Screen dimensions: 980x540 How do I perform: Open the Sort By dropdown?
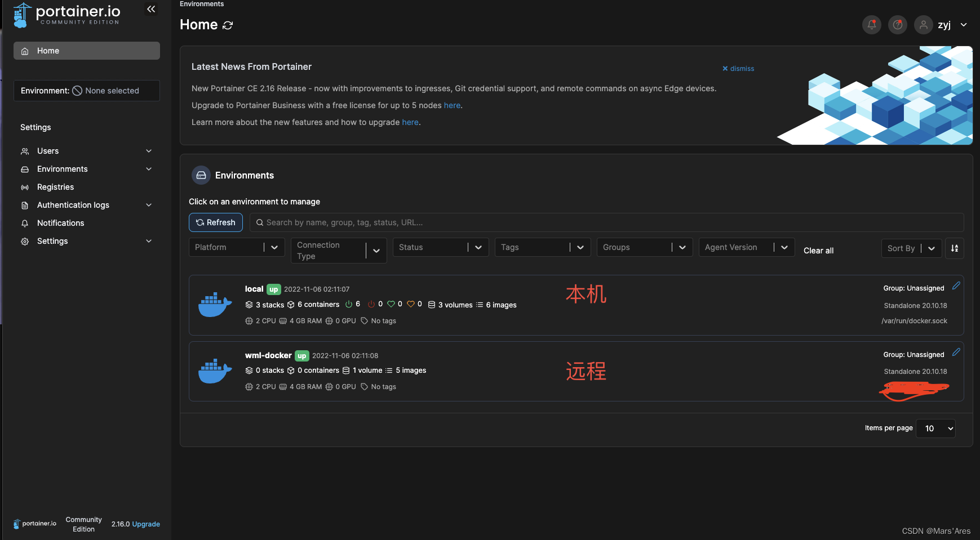point(911,248)
